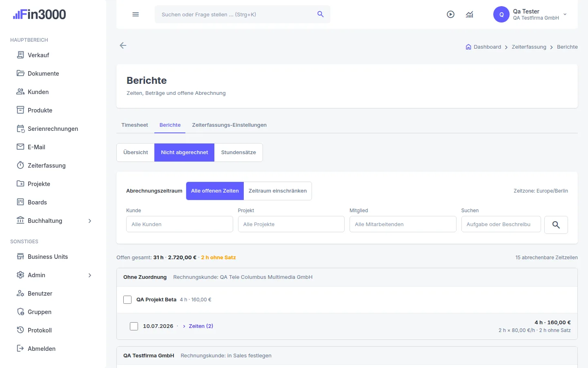The width and height of the screenshot is (588, 368).
Task: Open Dashboard breadcrumb link
Action: (487, 47)
